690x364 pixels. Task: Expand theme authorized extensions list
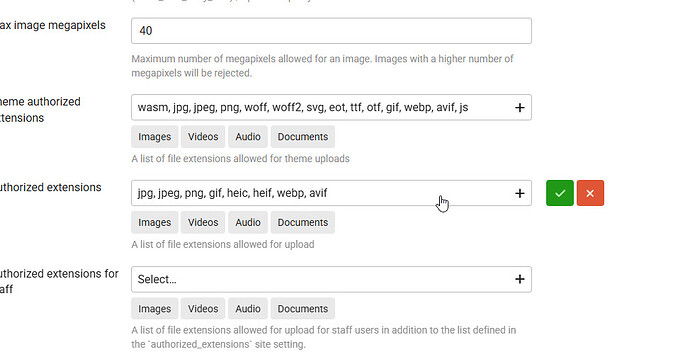pyautogui.click(x=331, y=107)
